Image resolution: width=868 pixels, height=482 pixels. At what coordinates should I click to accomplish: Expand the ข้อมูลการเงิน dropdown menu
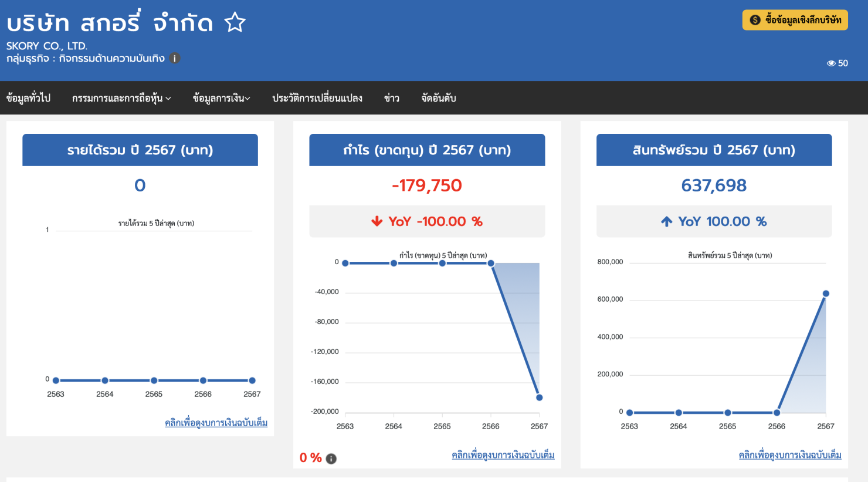coord(221,98)
